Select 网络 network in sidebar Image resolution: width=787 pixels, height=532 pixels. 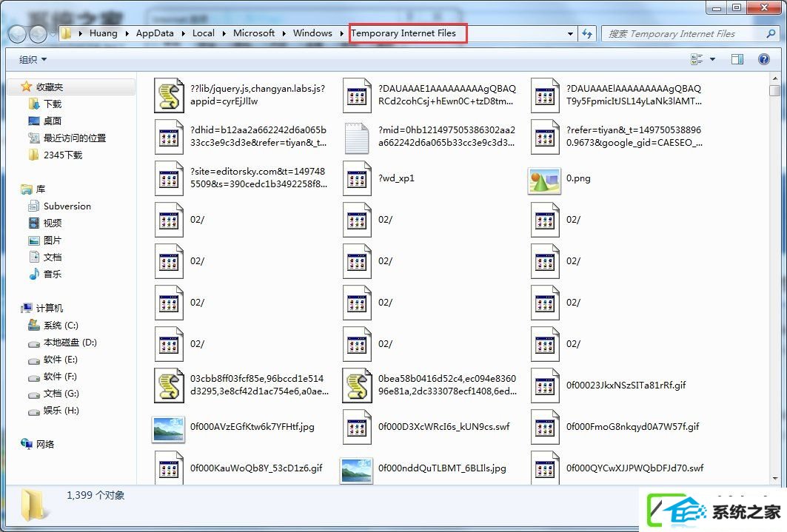click(x=44, y=444)
